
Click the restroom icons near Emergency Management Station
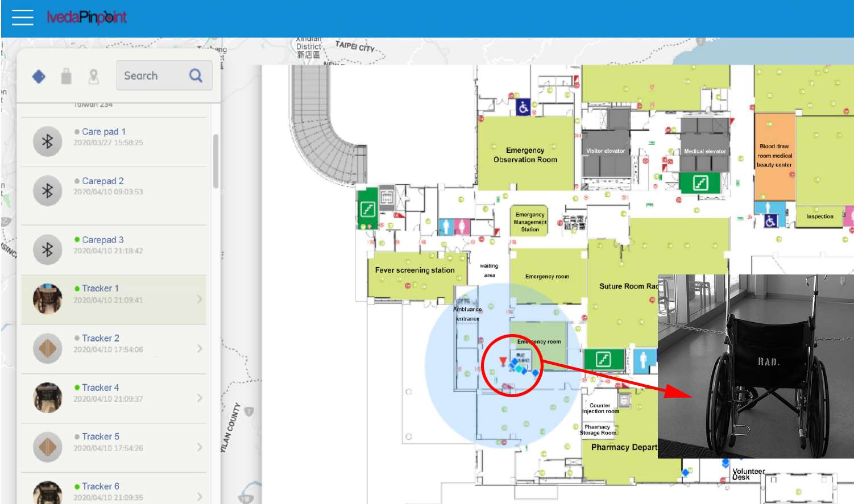454,226
